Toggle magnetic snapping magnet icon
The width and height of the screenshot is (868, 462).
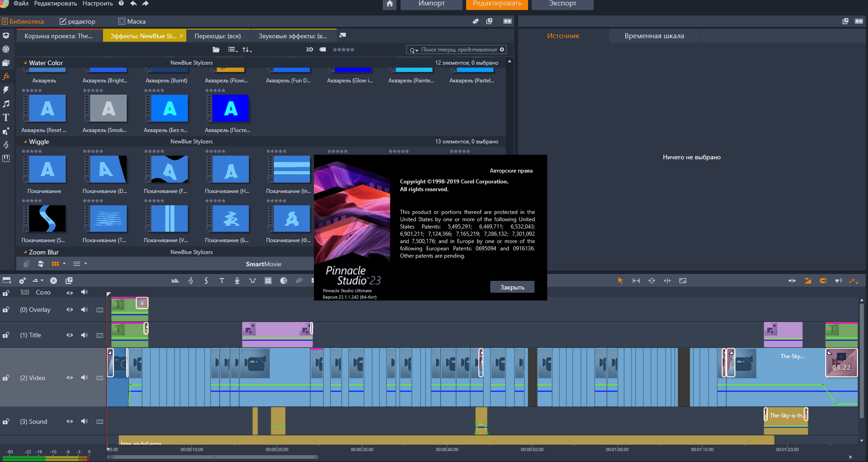click(x=823, y=281)
